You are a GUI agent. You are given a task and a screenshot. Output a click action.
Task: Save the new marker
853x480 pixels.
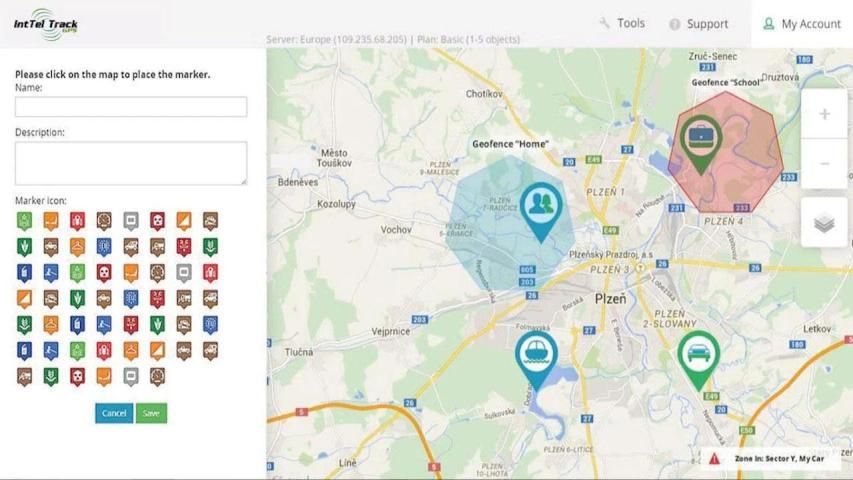(x=151, y=413)
